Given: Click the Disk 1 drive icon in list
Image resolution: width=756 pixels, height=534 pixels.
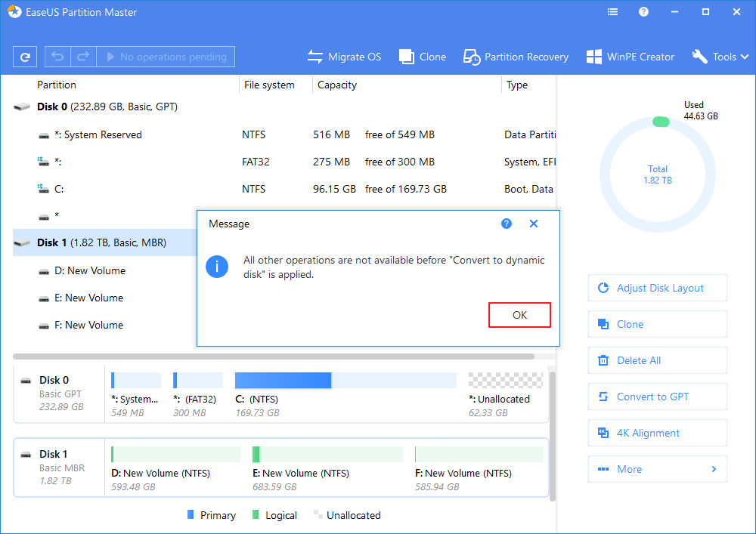Looking at the screenshot, I should (22, 242).
